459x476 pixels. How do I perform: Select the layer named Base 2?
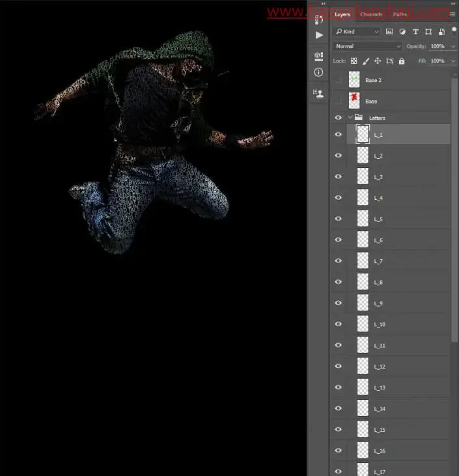(373, 81)
